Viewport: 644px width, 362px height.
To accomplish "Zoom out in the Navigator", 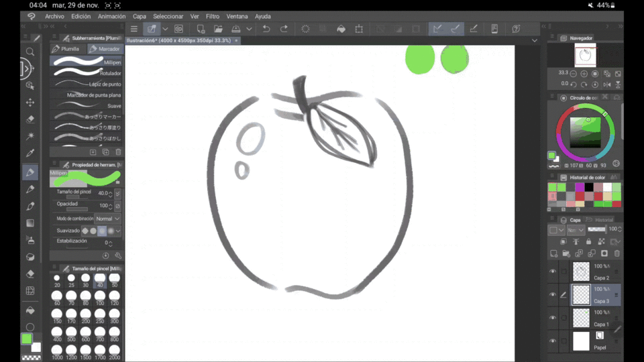I will (574, 74).
